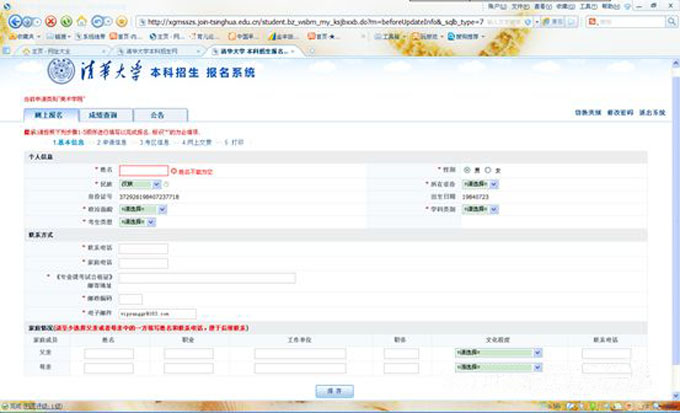Stop loading with the red X icon

(x=51, y=21)
